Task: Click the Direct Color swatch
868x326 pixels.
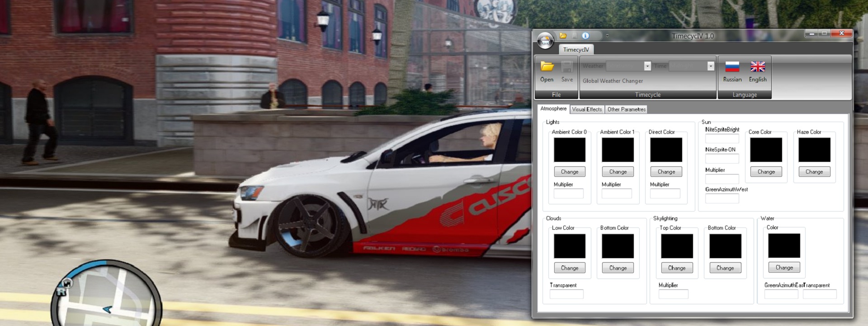Action: click(666, 150)
